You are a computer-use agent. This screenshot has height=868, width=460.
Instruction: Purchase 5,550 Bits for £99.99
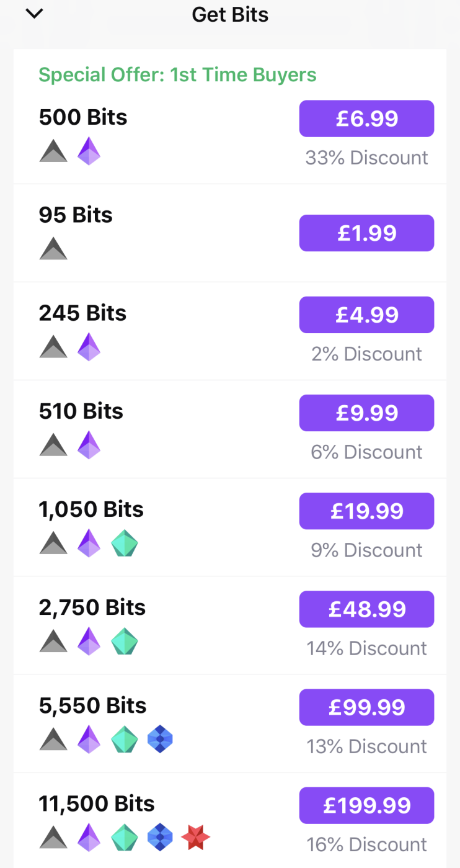pos(366,707)
